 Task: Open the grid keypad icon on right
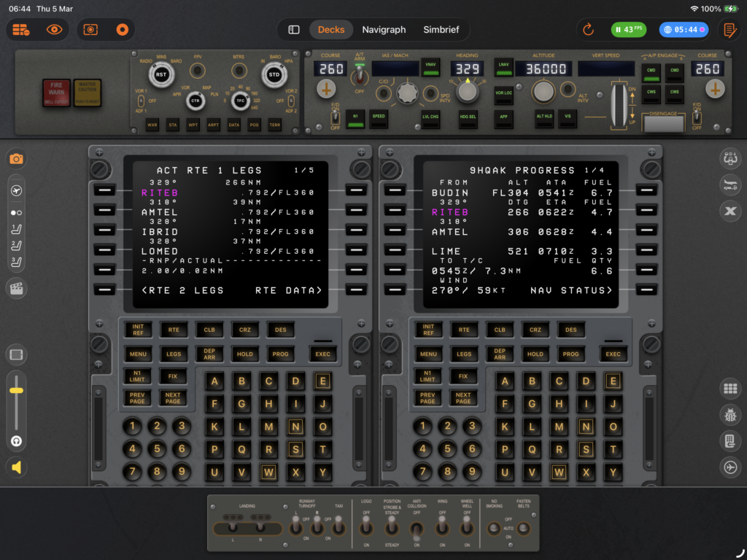click(x=730, y=389)
